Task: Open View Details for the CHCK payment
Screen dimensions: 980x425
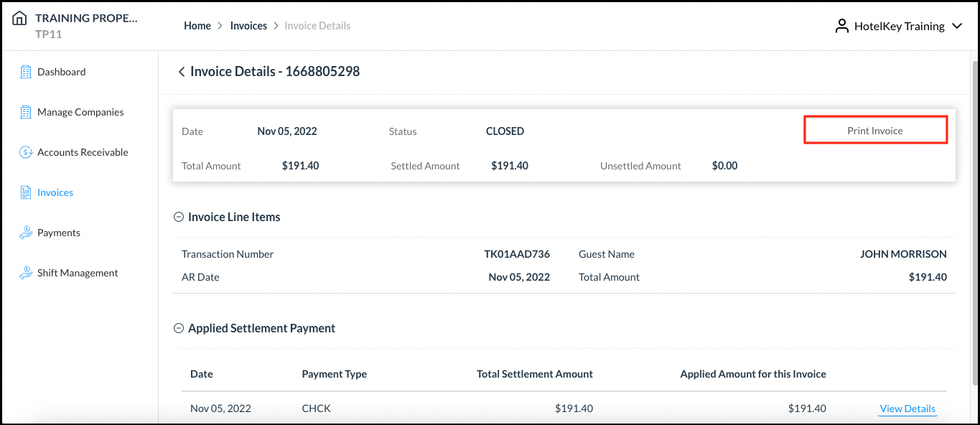Action: (x=907, y=408)
